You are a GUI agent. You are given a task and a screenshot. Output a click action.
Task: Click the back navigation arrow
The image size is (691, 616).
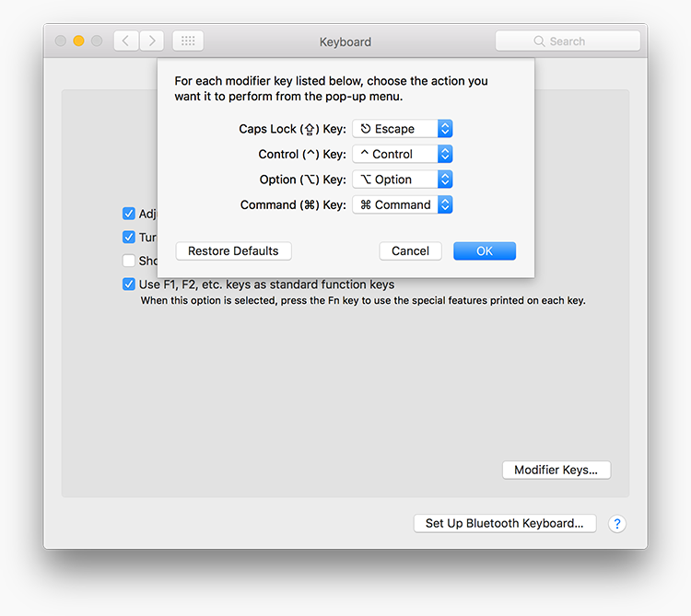click(x=126, y=41)
